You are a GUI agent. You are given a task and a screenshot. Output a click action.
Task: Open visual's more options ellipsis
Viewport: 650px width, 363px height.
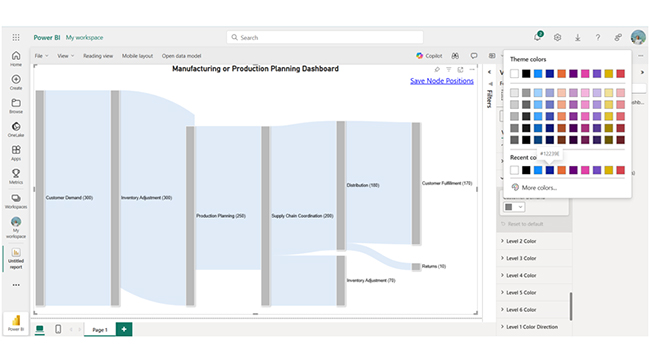472,70
